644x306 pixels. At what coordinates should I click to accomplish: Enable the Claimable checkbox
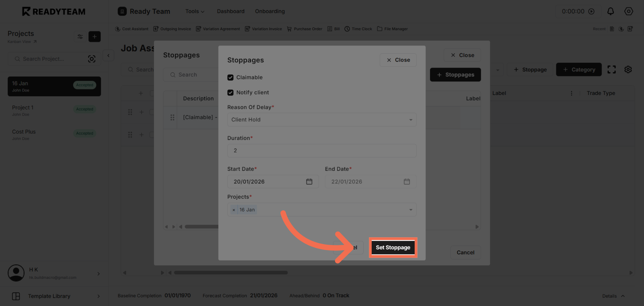pyautogui.click(x=231, y=77)
